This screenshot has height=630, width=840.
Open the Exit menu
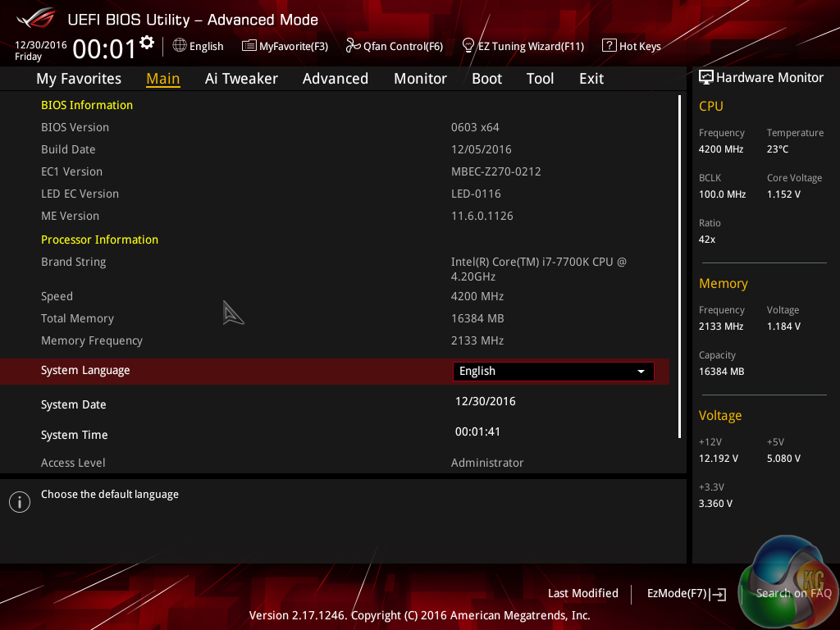[x=591, y=79]
